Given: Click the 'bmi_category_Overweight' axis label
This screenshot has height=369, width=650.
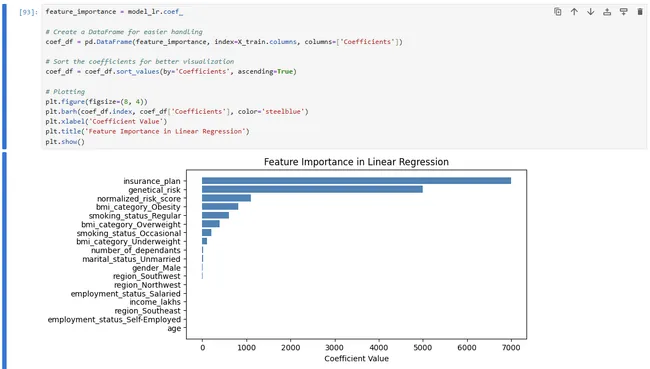Looking at the screenshot, I should (131, 224).
